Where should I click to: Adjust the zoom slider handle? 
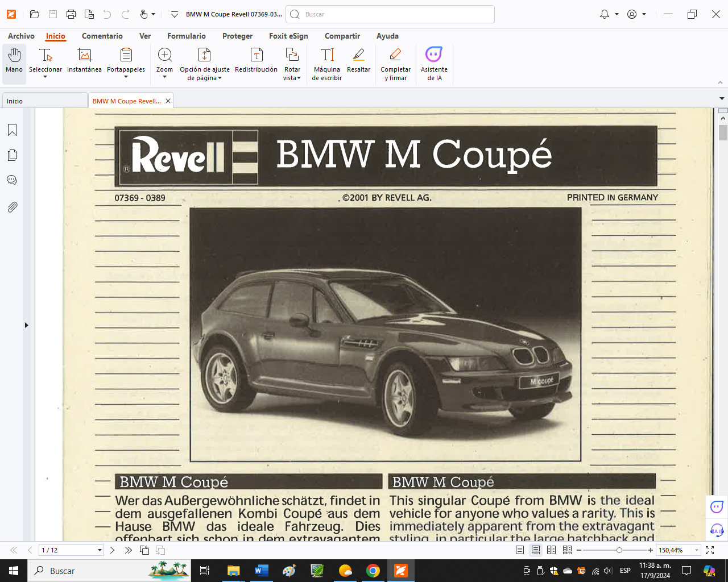619,550
